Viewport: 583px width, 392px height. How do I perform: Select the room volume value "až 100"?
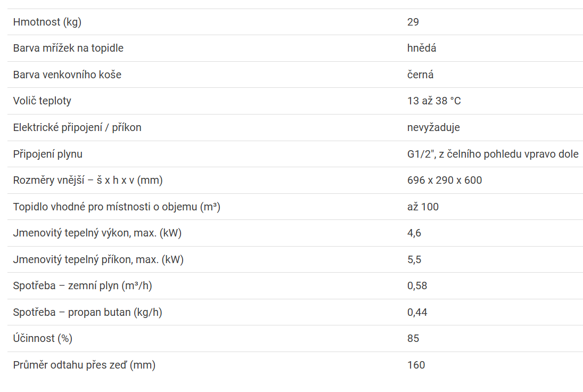(423, 207)
